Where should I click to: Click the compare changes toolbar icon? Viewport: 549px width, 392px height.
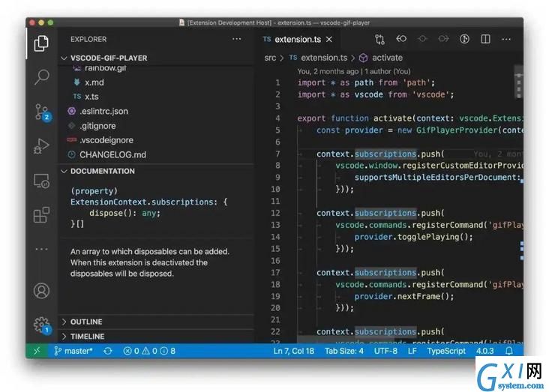point(380,39)
